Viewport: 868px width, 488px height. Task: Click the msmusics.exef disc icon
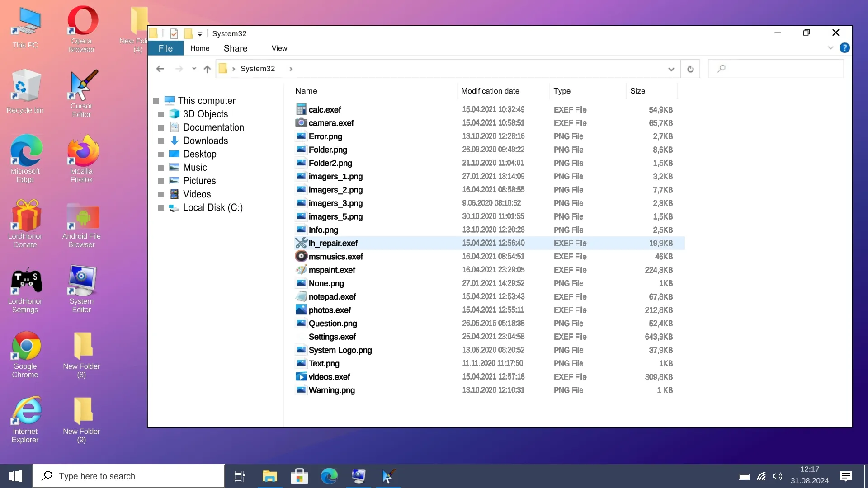(x=301, y=256)
